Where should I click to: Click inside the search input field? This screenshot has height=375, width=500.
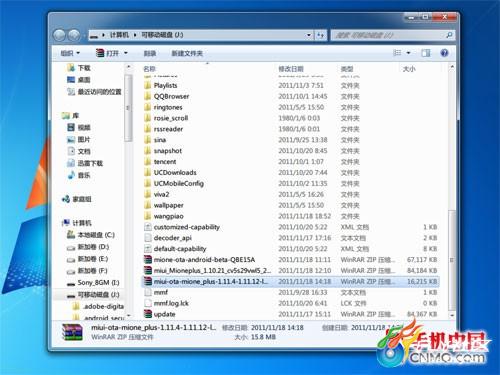[388, 35]
